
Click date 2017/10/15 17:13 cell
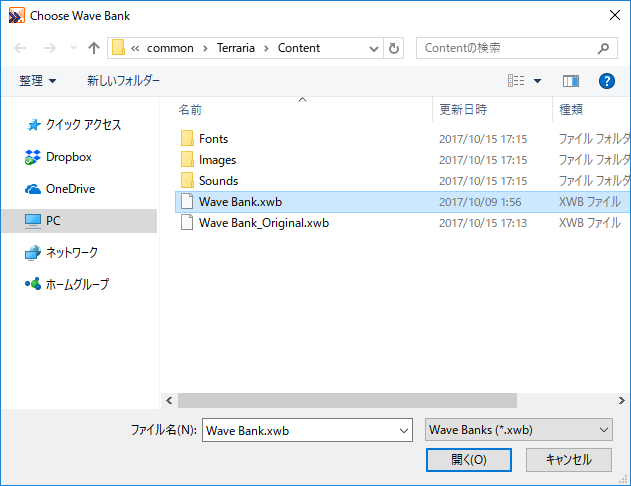[x=483, y=223]
